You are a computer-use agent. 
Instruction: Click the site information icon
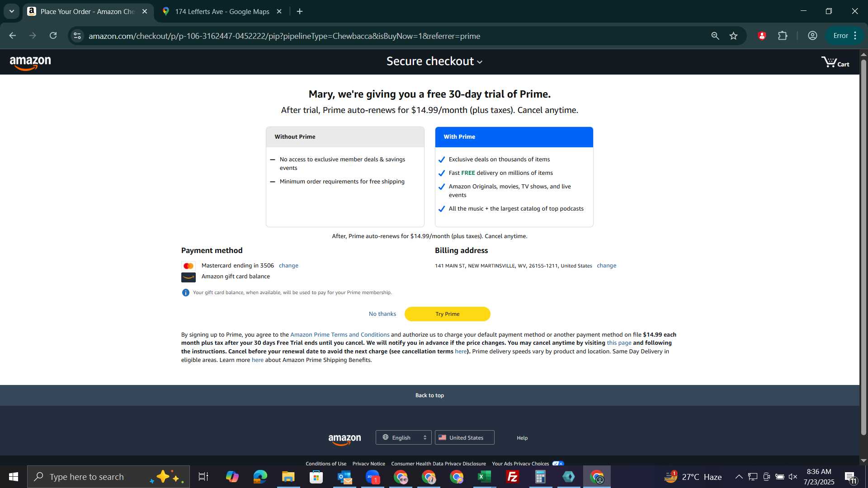pos(77,36)
